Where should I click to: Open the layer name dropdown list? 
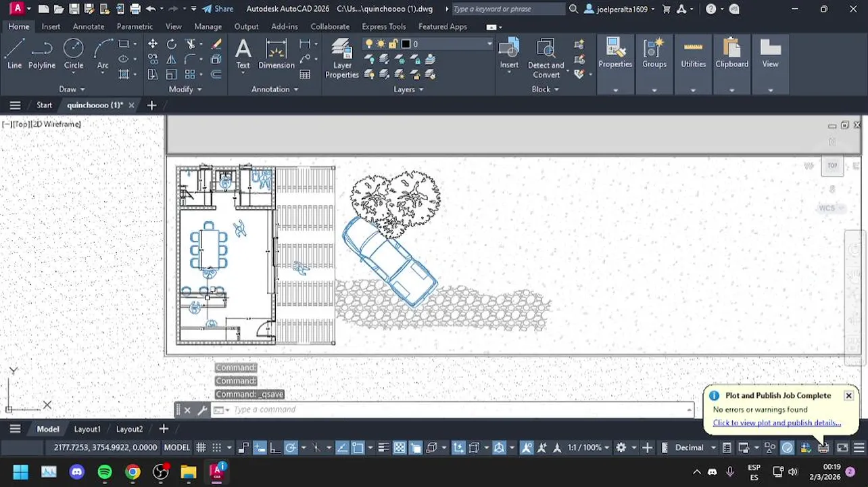coord(489,44)
